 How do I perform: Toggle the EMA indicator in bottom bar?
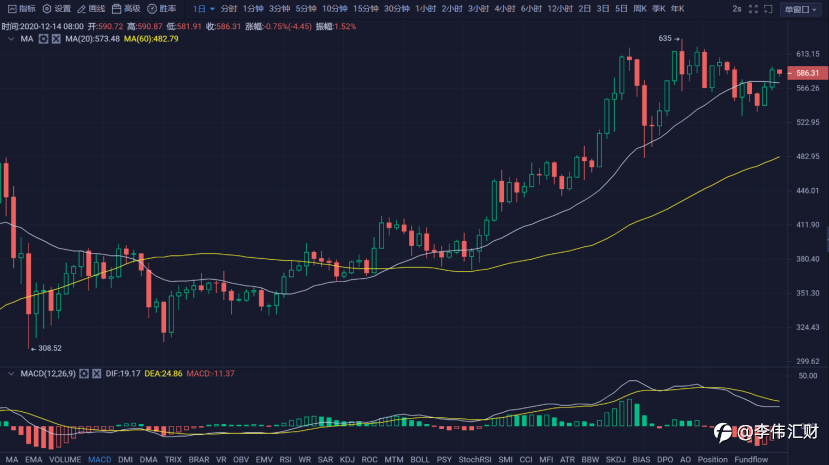[33, 459]
